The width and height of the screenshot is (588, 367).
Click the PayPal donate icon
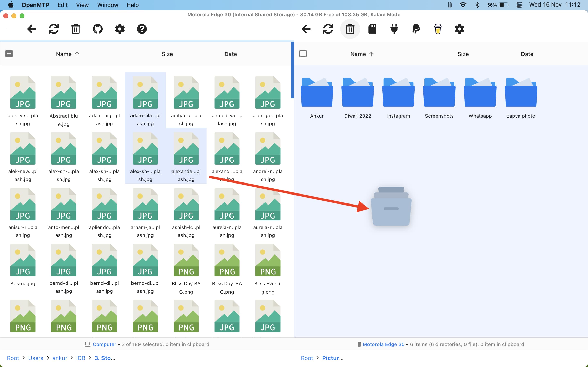pos(416,29)
